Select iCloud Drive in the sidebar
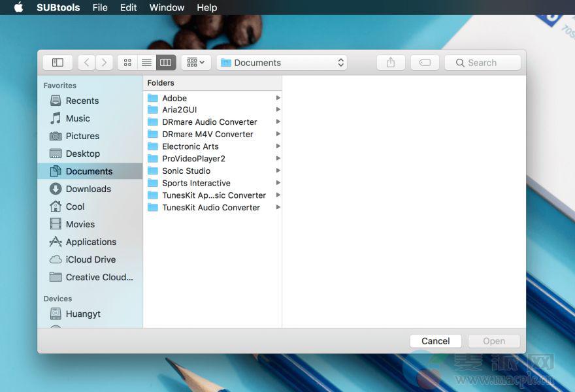575x392 pixels. pos(91,259)
